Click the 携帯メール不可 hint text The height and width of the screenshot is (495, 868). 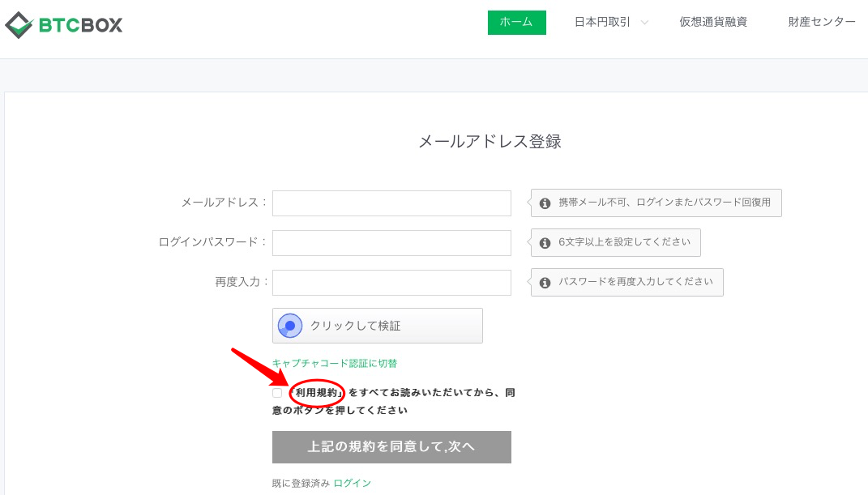click(665, 203)
